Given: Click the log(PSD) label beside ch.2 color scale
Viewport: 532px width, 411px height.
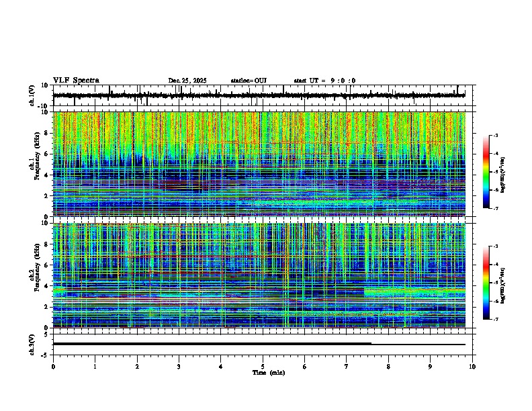Looking at the screenshot, I should 503,285.
